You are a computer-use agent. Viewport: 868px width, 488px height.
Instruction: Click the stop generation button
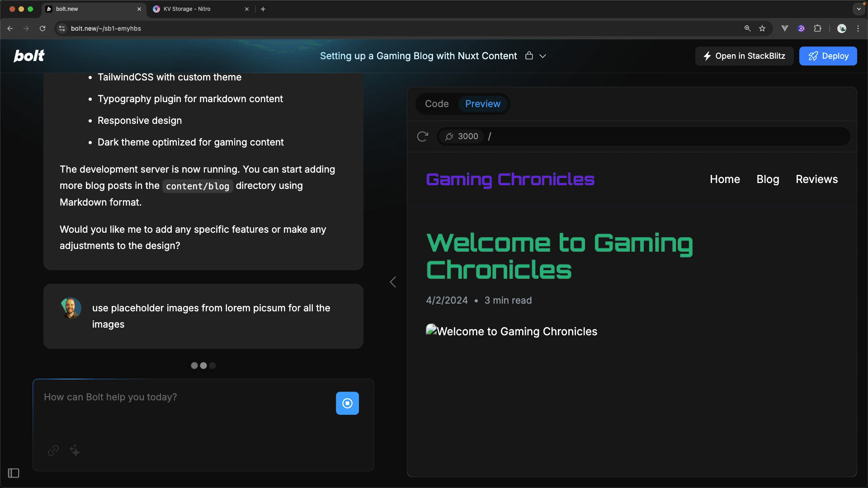click(347, 403)
